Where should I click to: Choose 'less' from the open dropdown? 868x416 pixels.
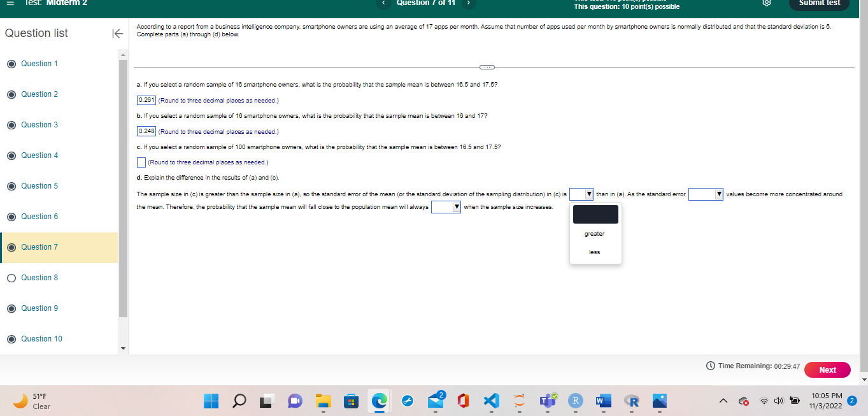point(594,252)
